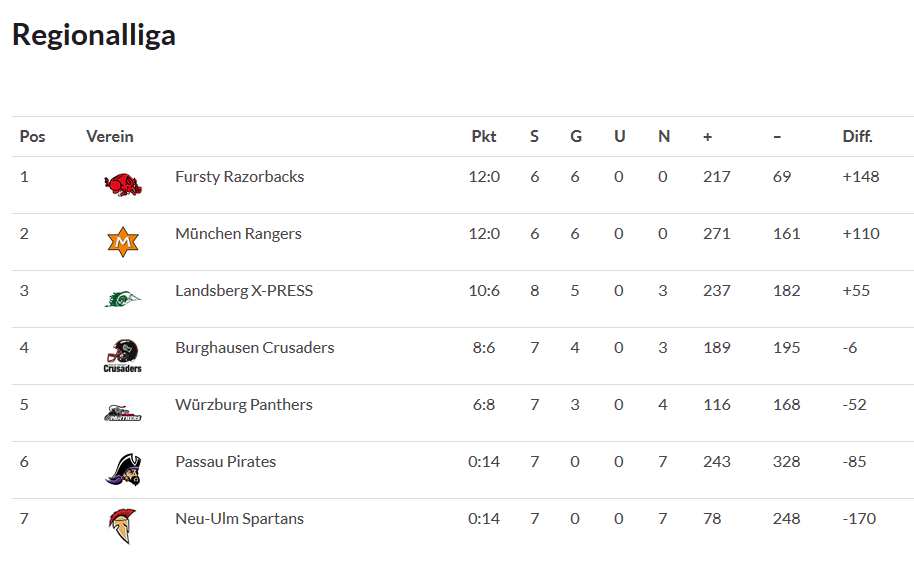Screen dimensions: 914x567
Task: Click the Fursty Razorbacks team logo
Action: [123, 184]
